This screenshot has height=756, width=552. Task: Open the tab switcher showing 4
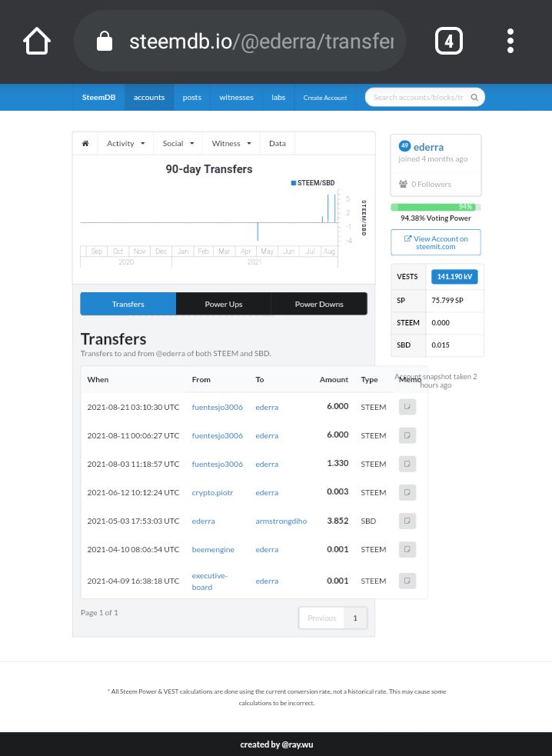[x=449, y=41]
